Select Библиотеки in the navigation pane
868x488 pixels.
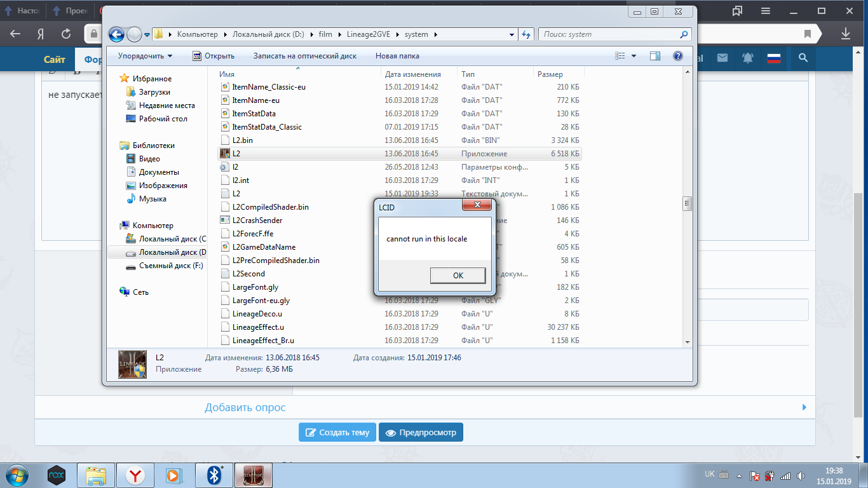tap(153, 146)
